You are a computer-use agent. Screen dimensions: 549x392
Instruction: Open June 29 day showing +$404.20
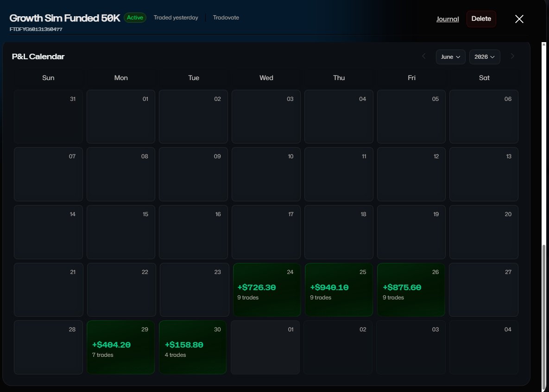tap(121, 347)
